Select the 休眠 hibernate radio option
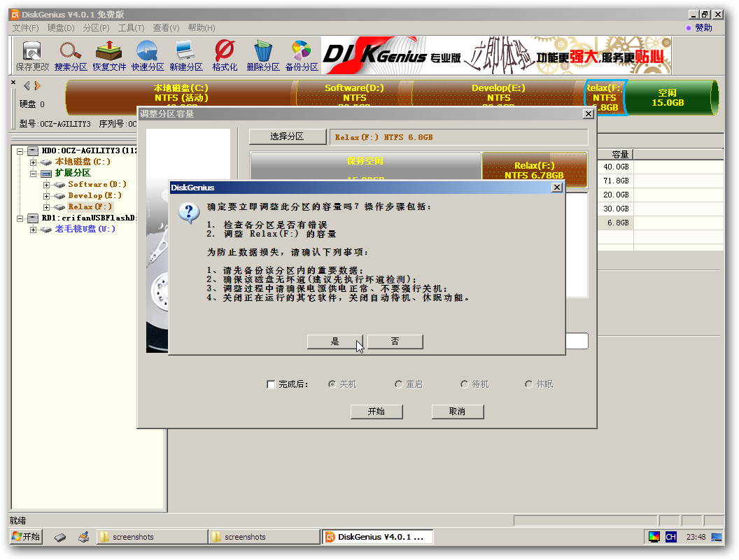The image size is (739, 560). pyautogui.click(x=529, y=384)
